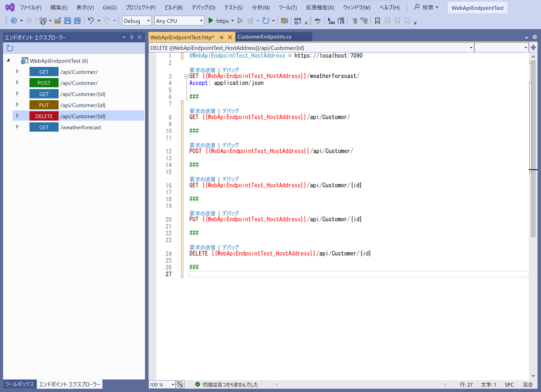The width and height of the screenshot is (541, 392).
Task: Click the Find in Files folder icon
Action: tap(284, 21)
